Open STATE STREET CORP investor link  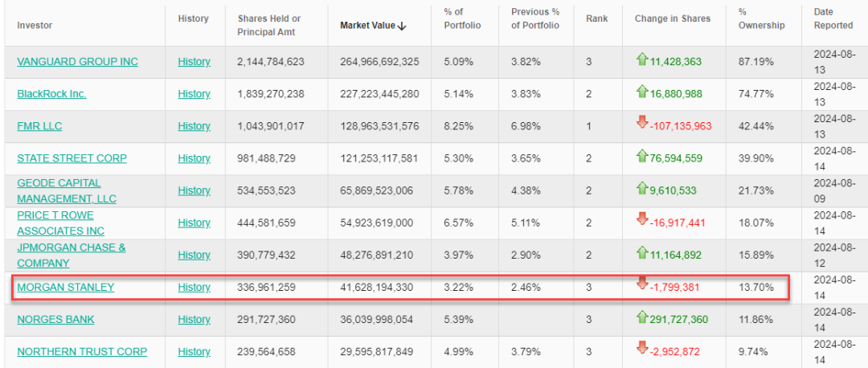tap(72, 158)
